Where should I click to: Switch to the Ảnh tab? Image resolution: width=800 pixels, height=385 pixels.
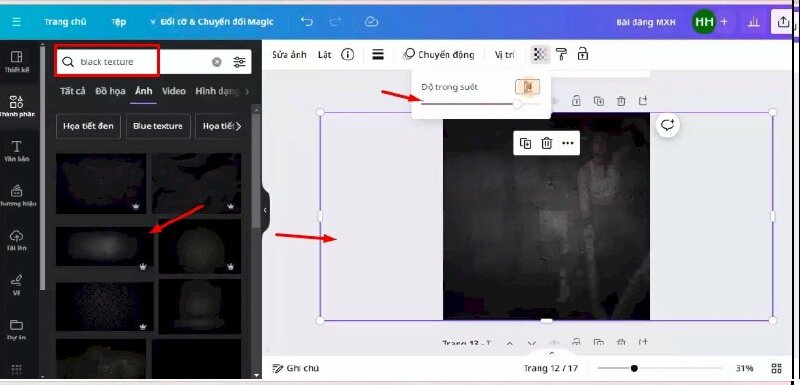click(143, 91)
